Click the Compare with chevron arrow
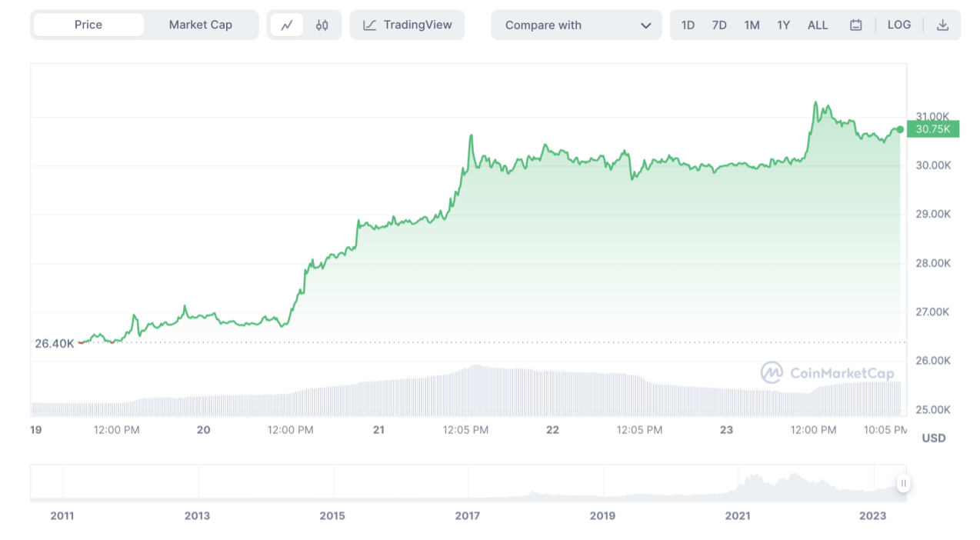Viewport: 980px width, 540px height. coord(645,25)
